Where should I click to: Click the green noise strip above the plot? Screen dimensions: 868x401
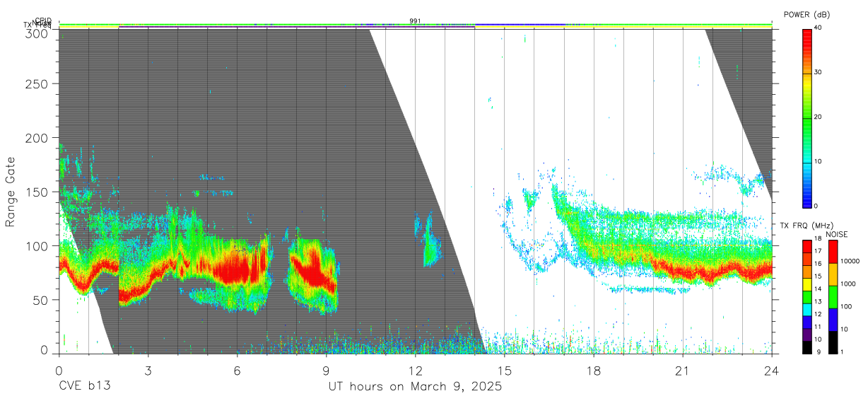click(415, 25)
